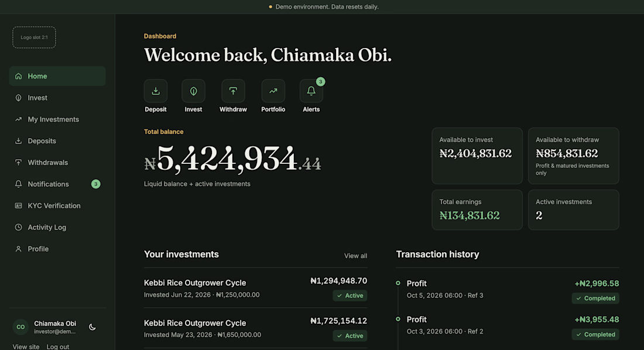Open Withdrawals in the sidebar
This screenshot has width=644, height=350.
(57, 162)
